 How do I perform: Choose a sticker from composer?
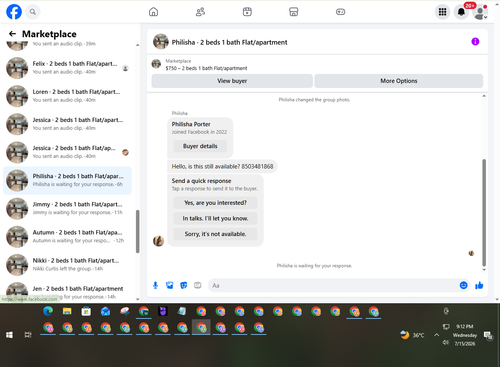[184, 285]
